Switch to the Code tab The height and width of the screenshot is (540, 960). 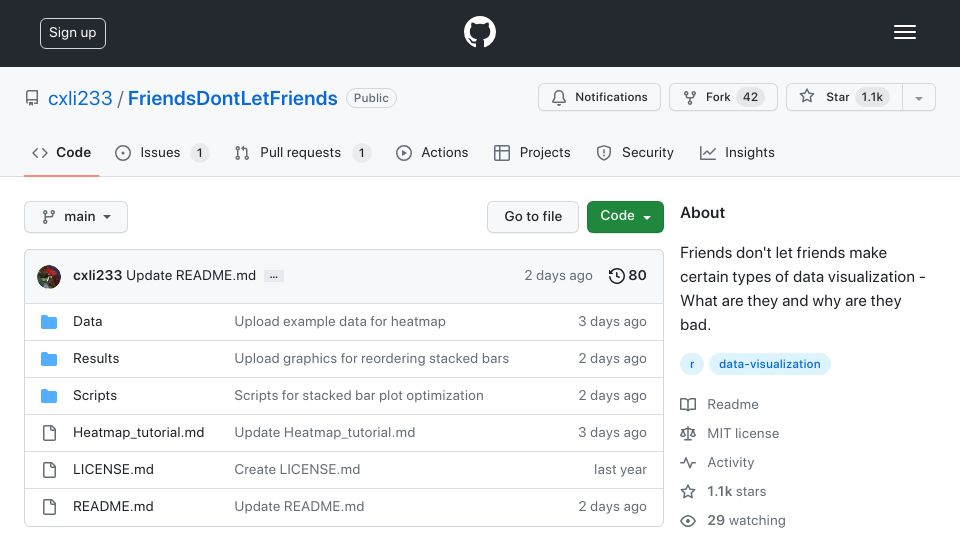(61, 152)
